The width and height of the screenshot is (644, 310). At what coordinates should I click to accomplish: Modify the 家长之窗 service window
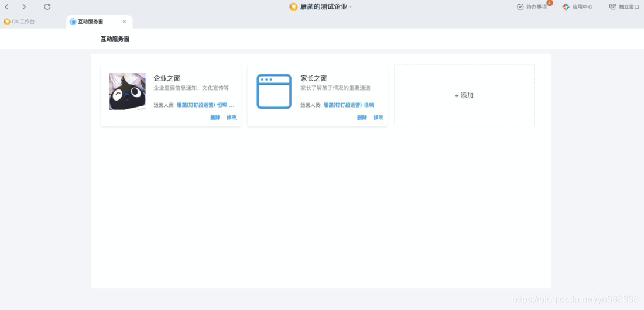378,118
